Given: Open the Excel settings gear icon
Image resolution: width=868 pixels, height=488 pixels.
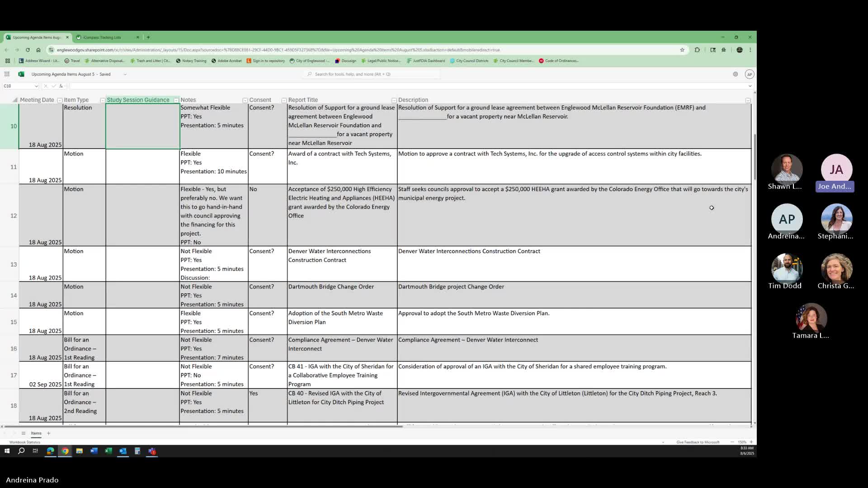Looking at the screenshot, I should (736, 74).
